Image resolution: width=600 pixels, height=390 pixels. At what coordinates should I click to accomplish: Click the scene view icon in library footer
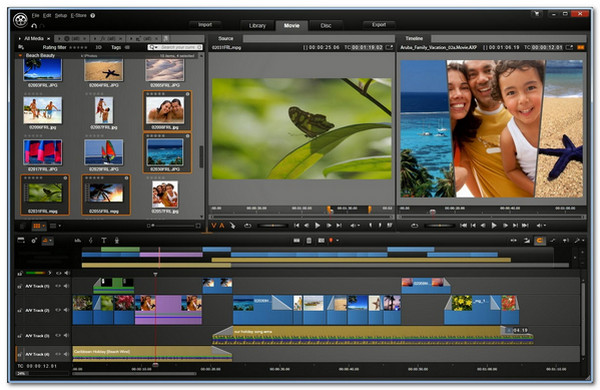[22, 226]
